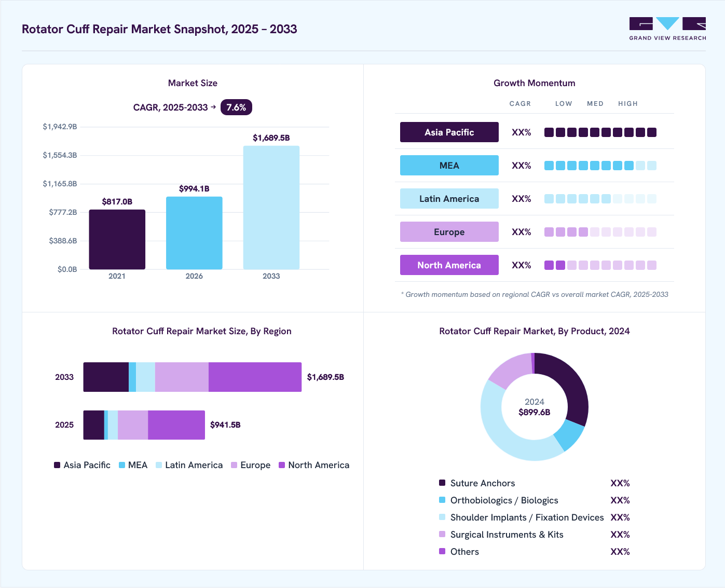Screen dimensions: 725x588
Task: Click the Asia Pacific momentum indicator squares
Action: click(600, 132)
